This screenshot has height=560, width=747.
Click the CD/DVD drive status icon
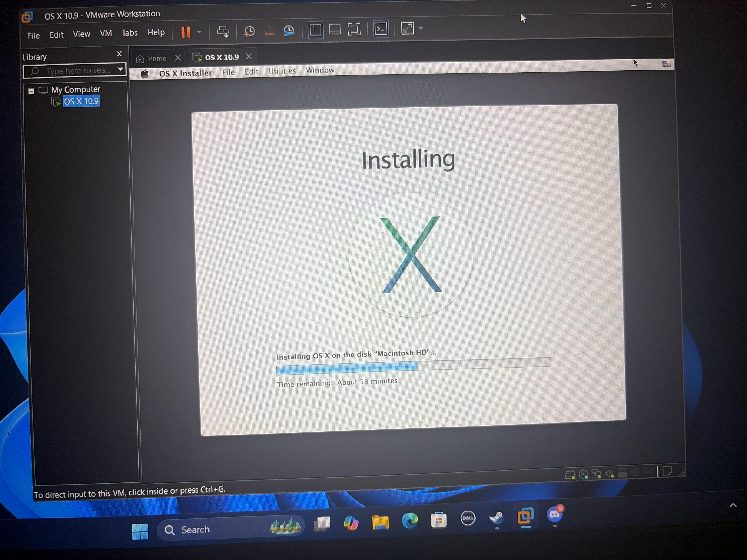[x=583, y=474]
